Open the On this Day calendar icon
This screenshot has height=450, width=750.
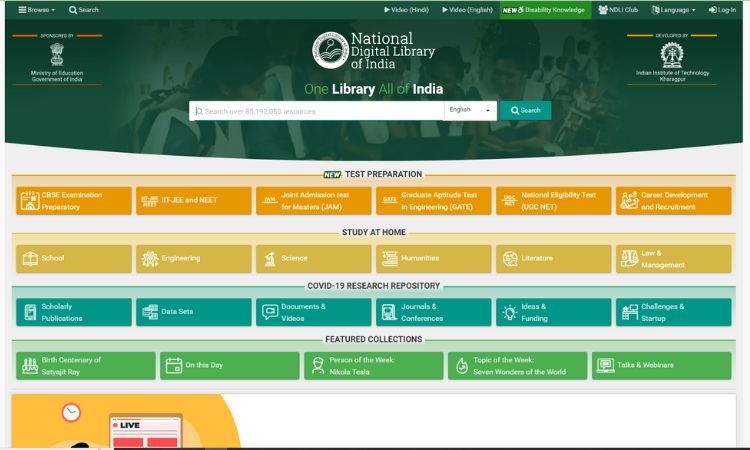click(174, 366)
